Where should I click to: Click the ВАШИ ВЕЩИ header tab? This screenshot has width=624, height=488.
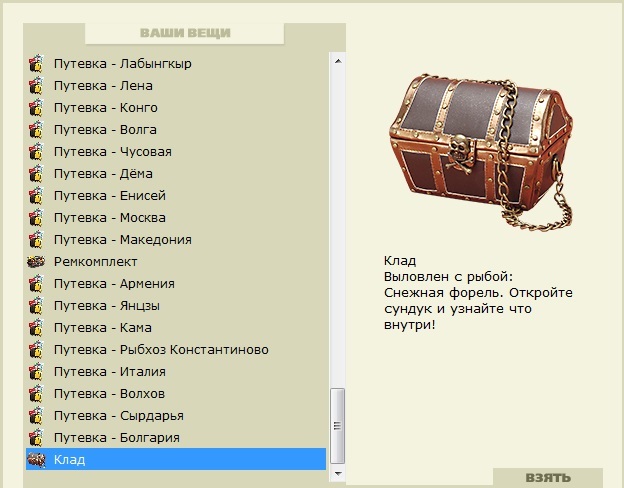[185, 33]
